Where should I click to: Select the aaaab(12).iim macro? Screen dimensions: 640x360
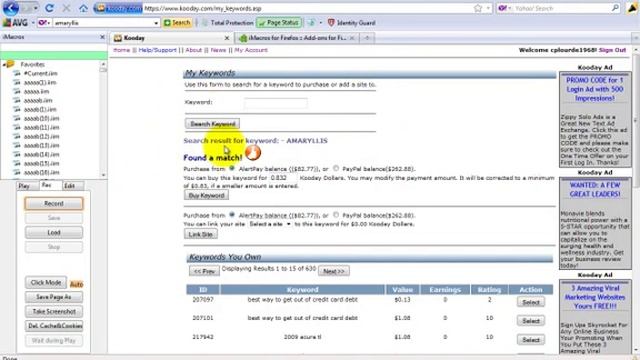pos(41,136)
